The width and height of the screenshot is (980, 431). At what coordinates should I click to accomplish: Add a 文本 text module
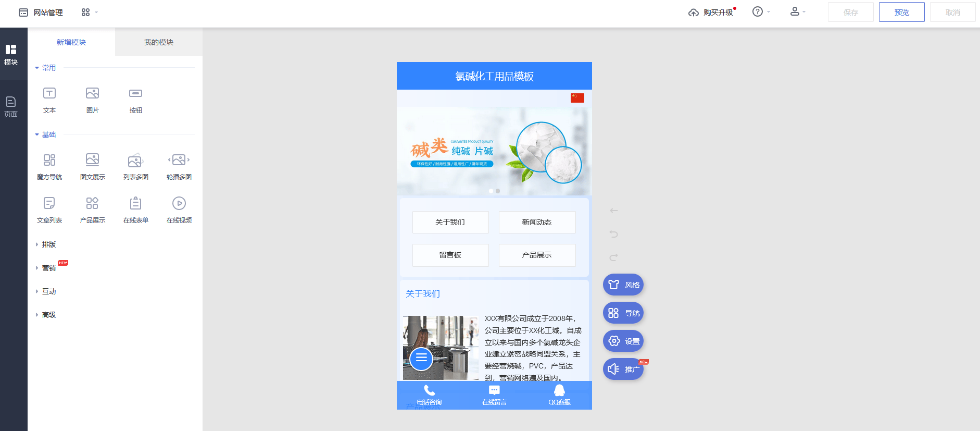pyautogui.click(x=49, y=100)
